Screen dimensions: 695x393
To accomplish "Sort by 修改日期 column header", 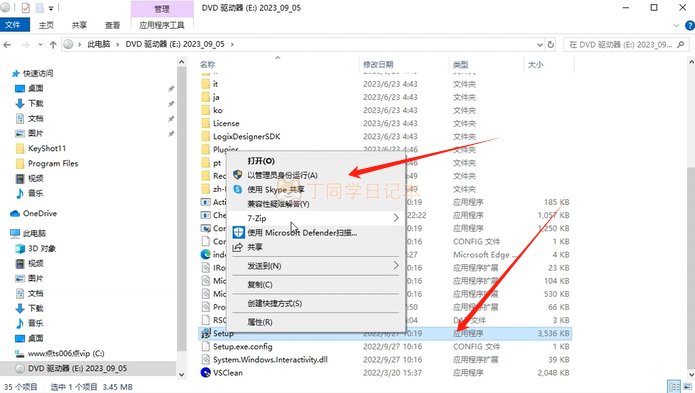I will pos(378,65).
